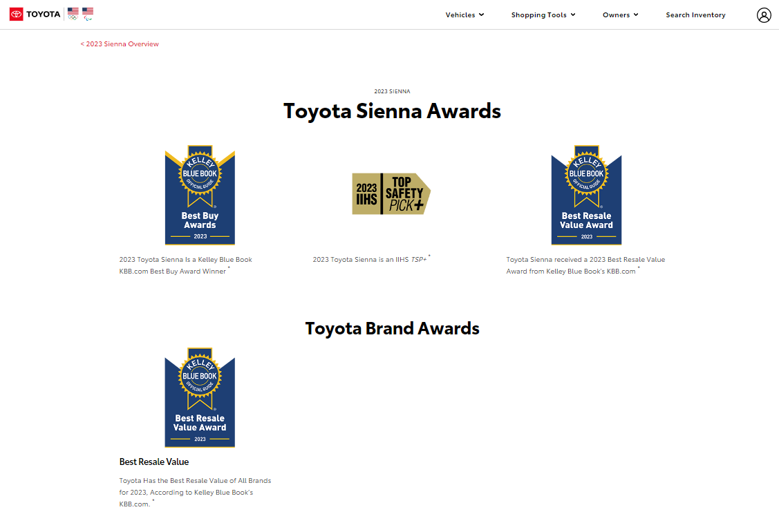Viewport: 779px width, 532px height.
Task: Click the Toyota logo in header
Action: [35, 15]
